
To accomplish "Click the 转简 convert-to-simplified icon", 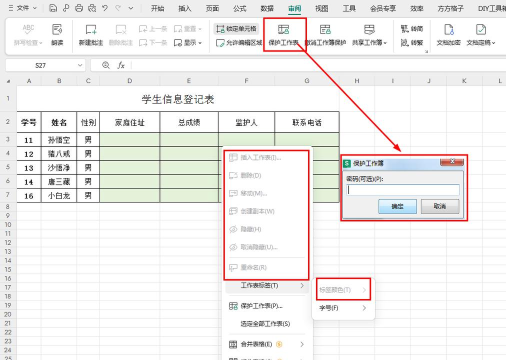I will [x=412, y=29].
